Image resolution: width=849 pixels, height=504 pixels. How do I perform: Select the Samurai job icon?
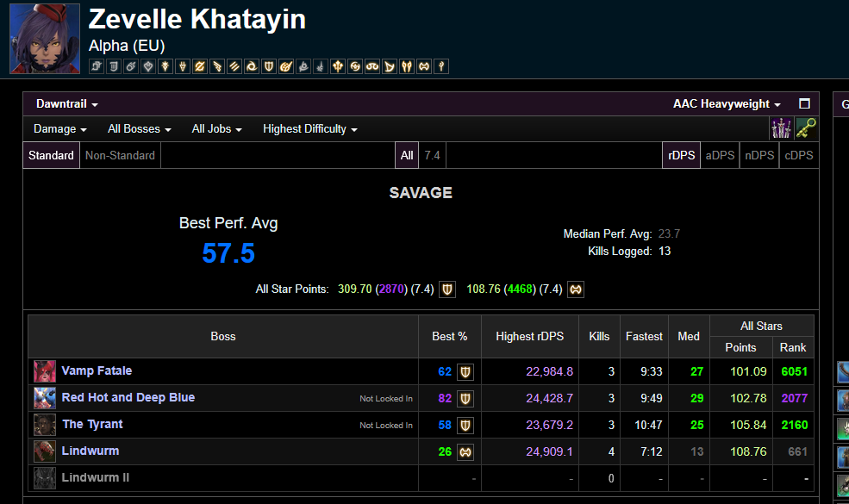pos(355,66)
